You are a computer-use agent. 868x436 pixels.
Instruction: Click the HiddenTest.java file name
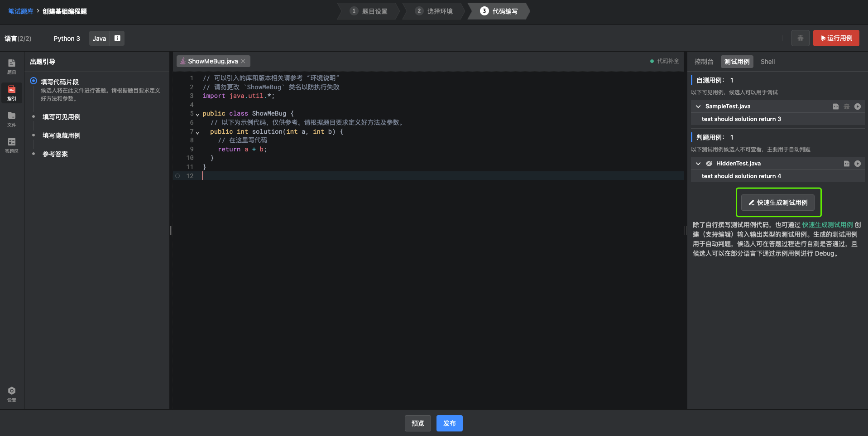[738, 164]
